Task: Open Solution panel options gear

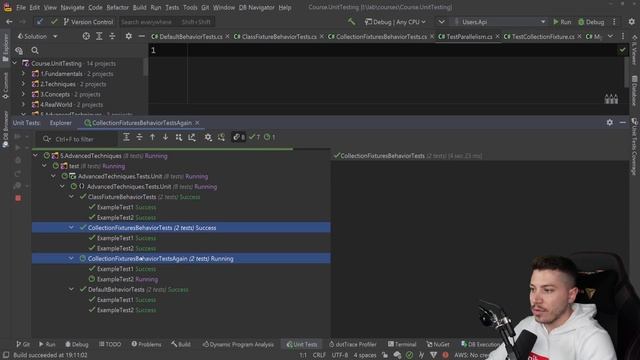Action: [129, 36]
